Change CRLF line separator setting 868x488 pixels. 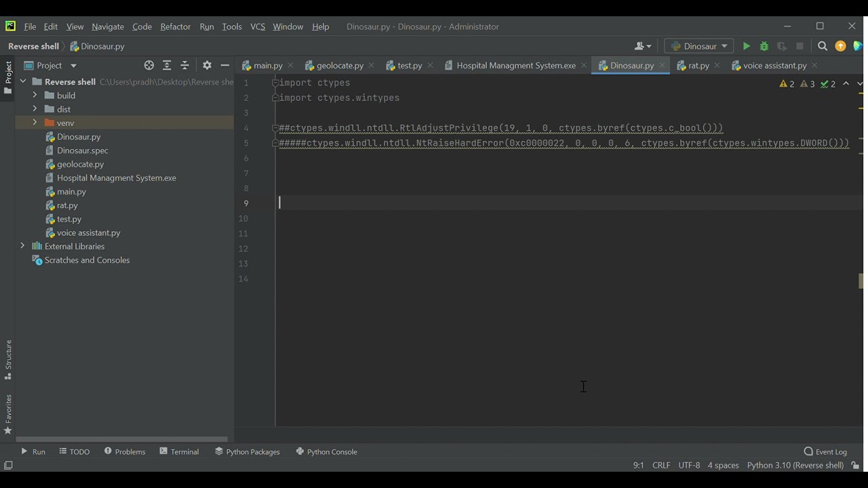(661, 465)
